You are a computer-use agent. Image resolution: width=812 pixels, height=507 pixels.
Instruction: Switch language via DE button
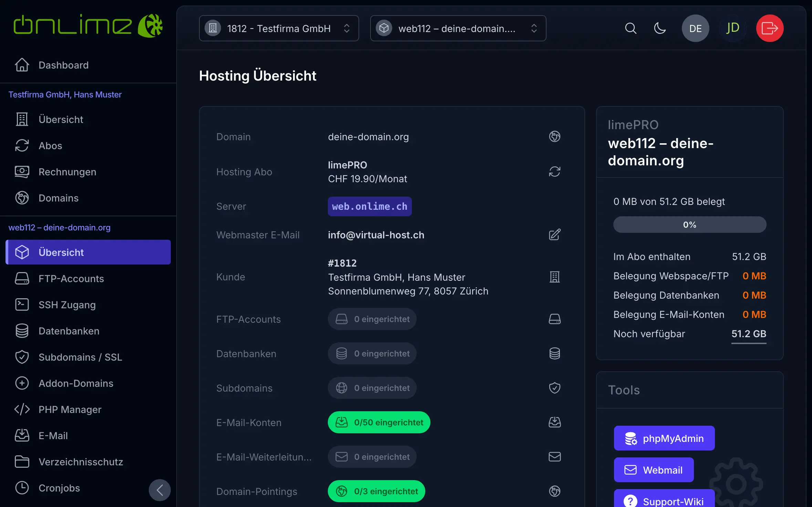[695, 28]
